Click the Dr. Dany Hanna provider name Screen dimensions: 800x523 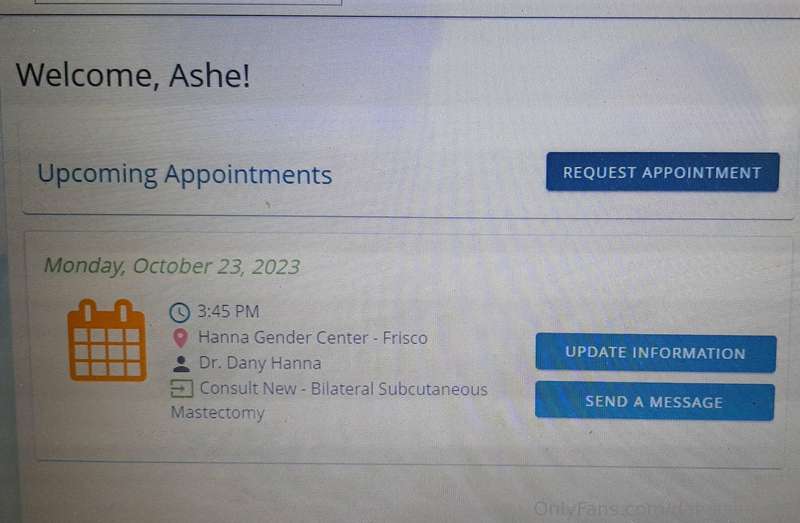click(260, 363)
